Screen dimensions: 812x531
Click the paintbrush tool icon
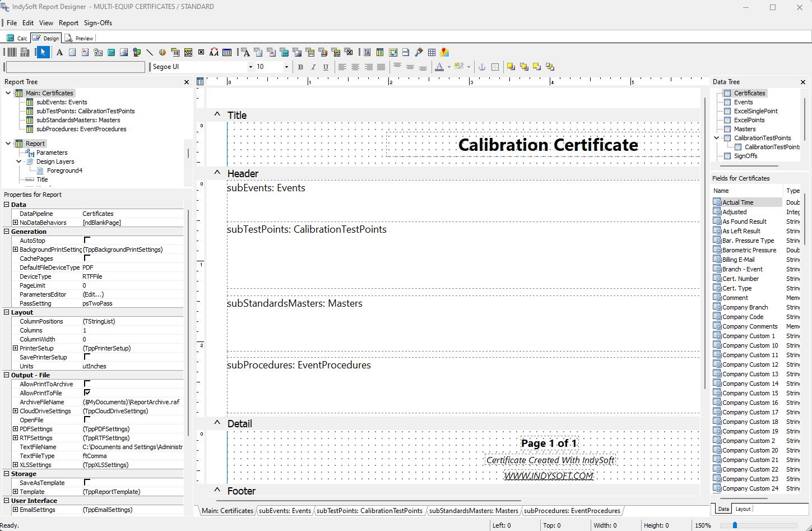pos(419,52)
